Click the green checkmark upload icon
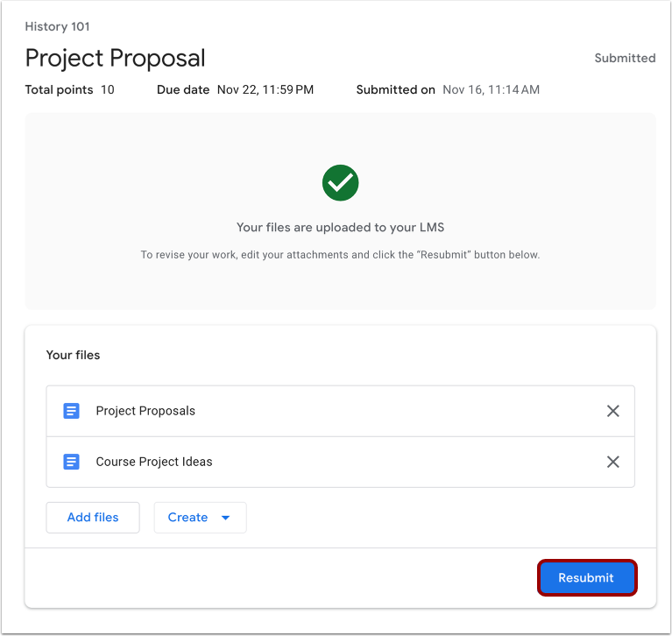Screen dimensions: 672x636 (340, 182)
